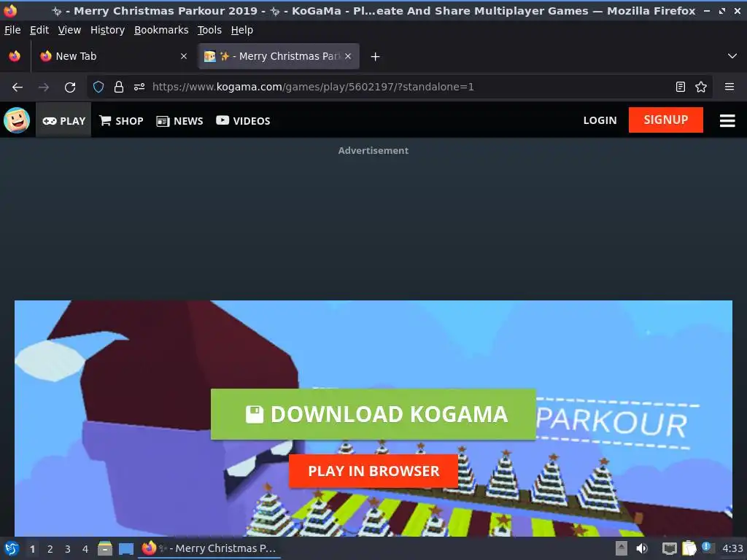Go back using the browser back arrow
Screen dimensions: 747x560
[x=18, y=87]
